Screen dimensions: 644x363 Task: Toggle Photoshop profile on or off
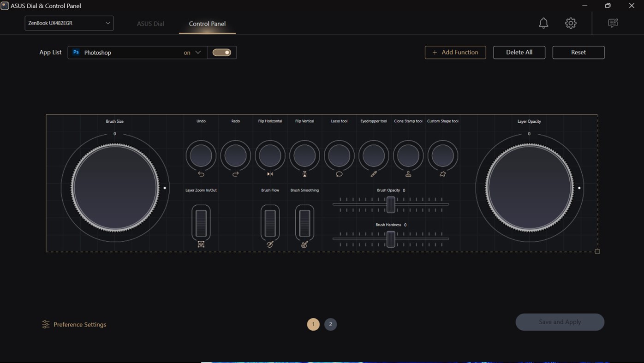[222, 52]
